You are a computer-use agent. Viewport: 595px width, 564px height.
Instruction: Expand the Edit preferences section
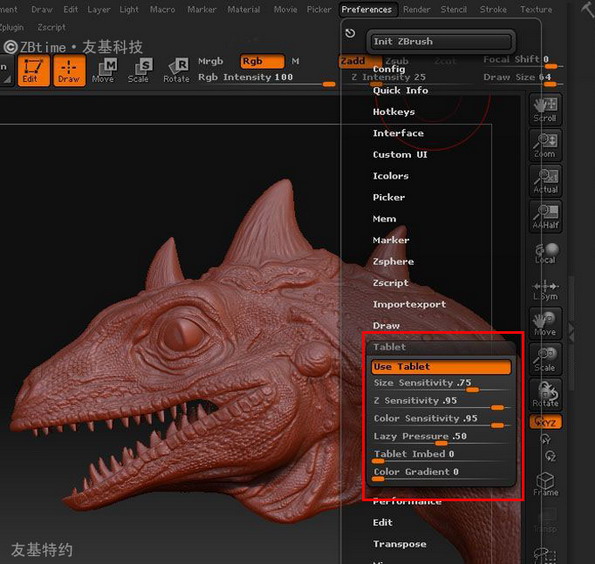click(x=382, y=523)
